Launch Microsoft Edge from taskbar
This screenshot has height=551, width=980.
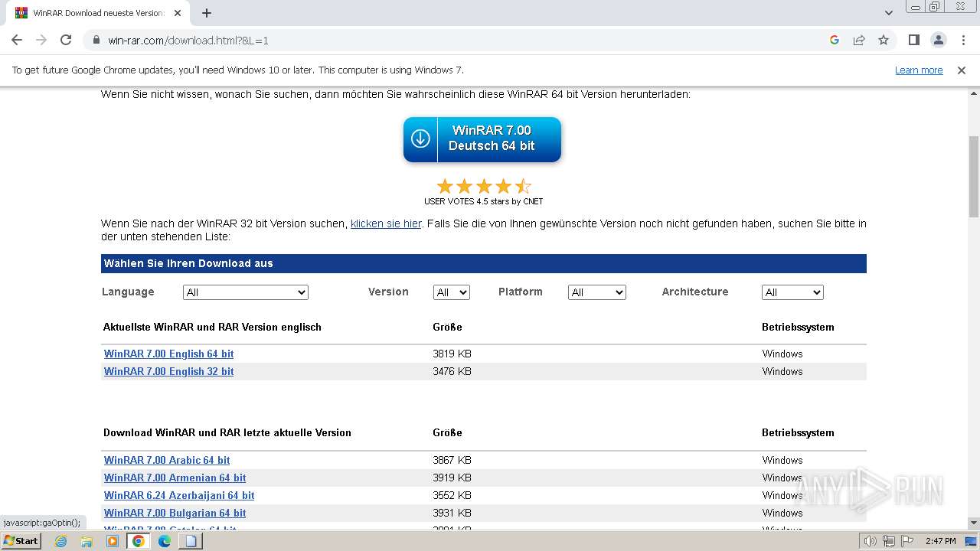pyautogui.click(x=165, y=541)
